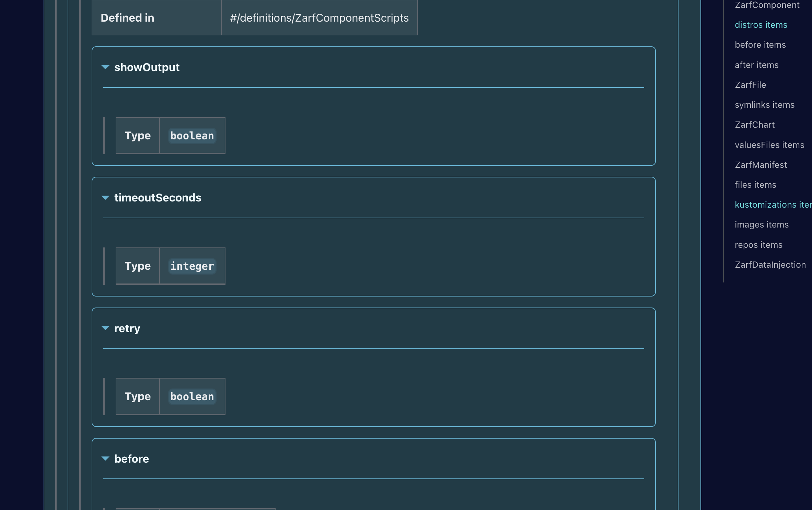Open valuesFiles items in sidebar
The image size is (812, 510).
pos(769,145)
